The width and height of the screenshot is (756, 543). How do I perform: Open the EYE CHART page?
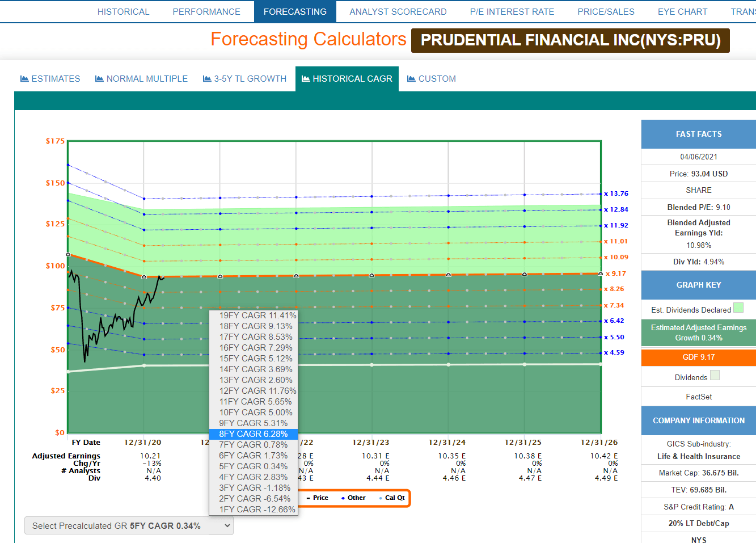683,11
